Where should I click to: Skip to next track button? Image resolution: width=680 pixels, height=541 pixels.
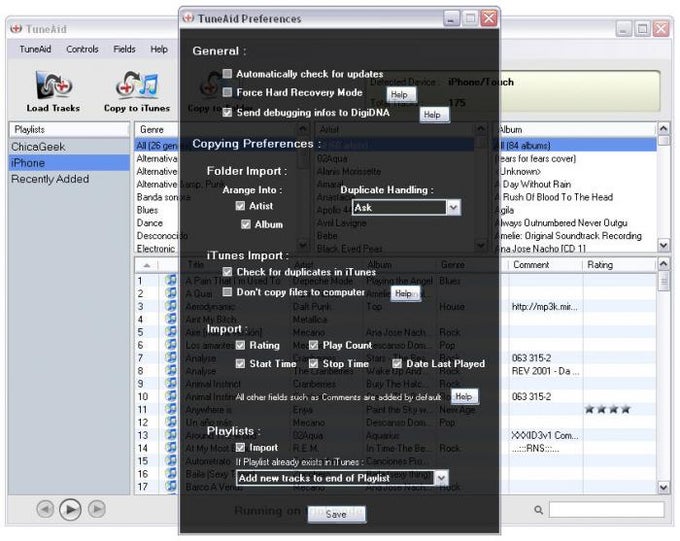[97, 509]
